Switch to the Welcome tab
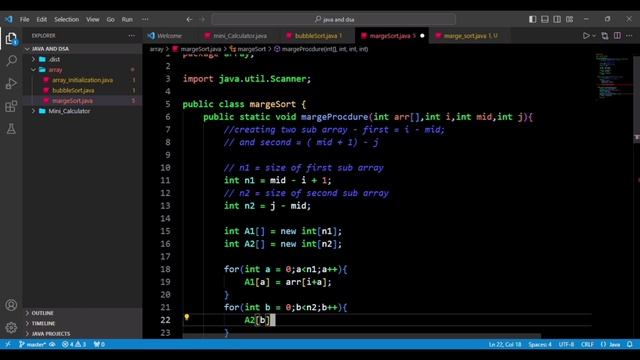 click(x=169, y=36)
